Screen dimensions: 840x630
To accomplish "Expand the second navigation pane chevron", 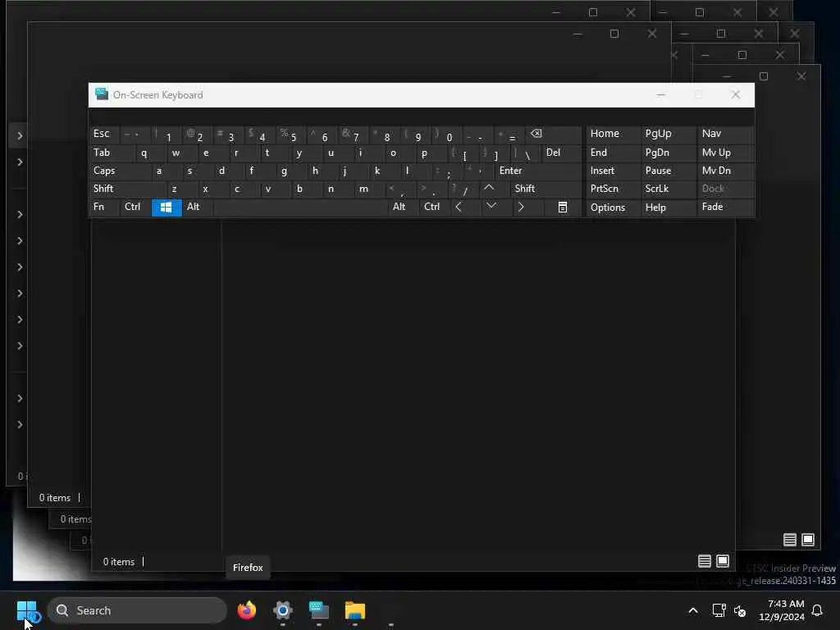I will pyautogui.click(x=20, y=162).
